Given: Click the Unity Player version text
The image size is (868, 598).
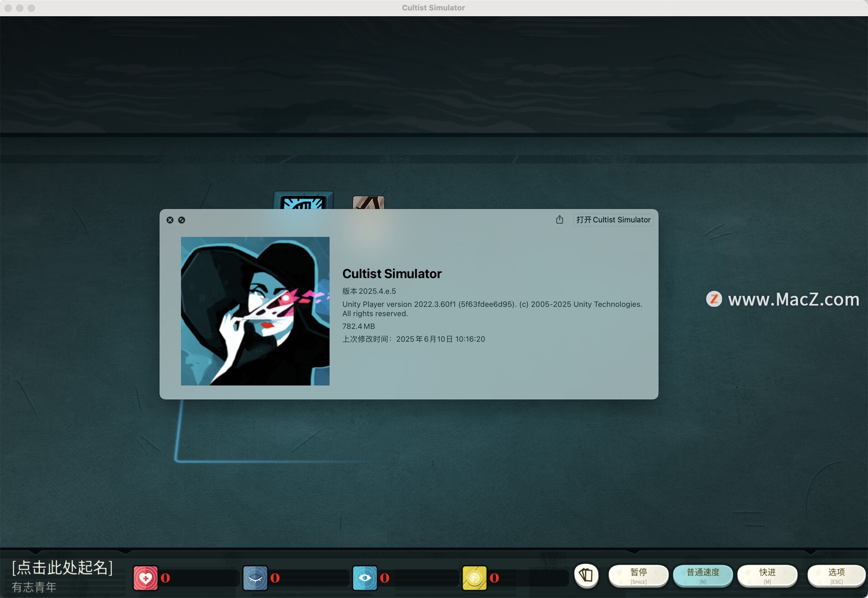Looking at the screenshot, I should (492, 308).
